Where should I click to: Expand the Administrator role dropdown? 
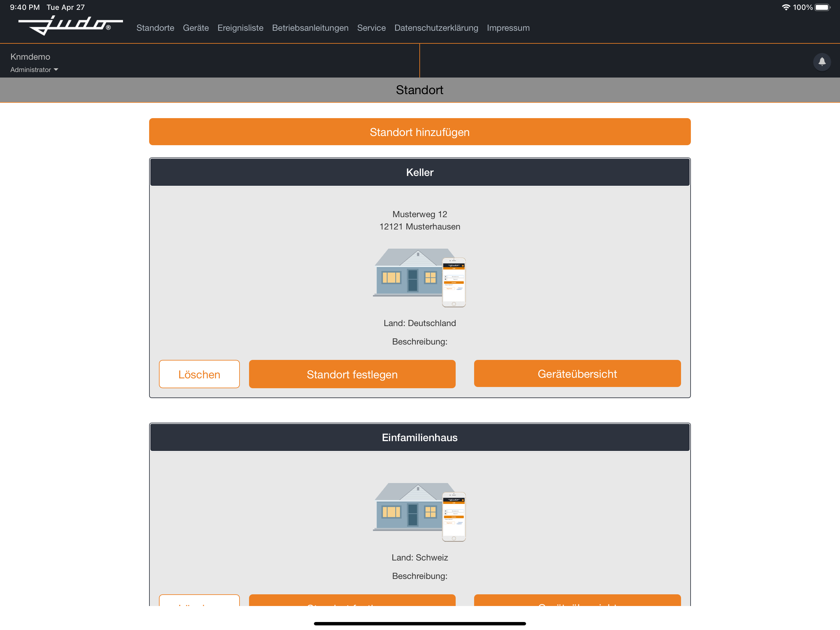[34, 70]
